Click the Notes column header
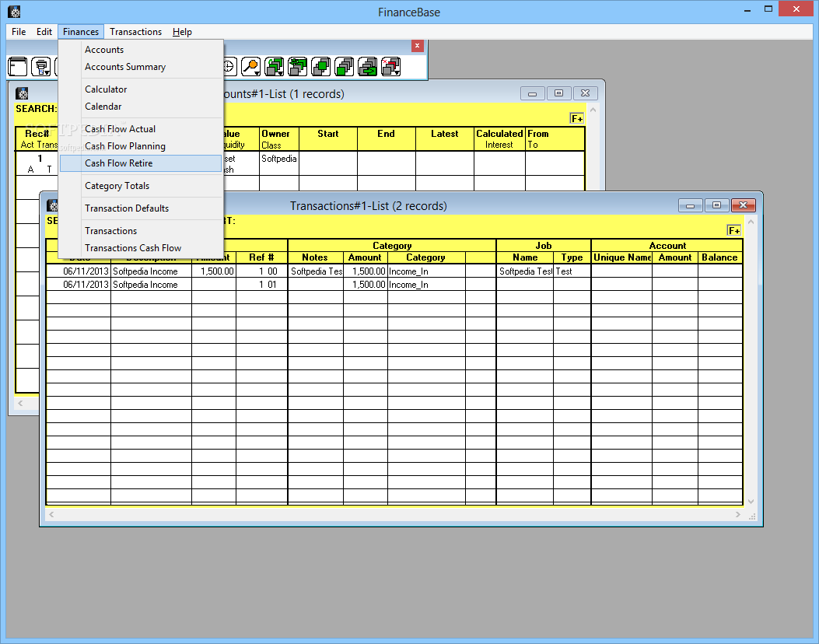The width and height of the screenshot is (819, 644). tap(315, 257)
